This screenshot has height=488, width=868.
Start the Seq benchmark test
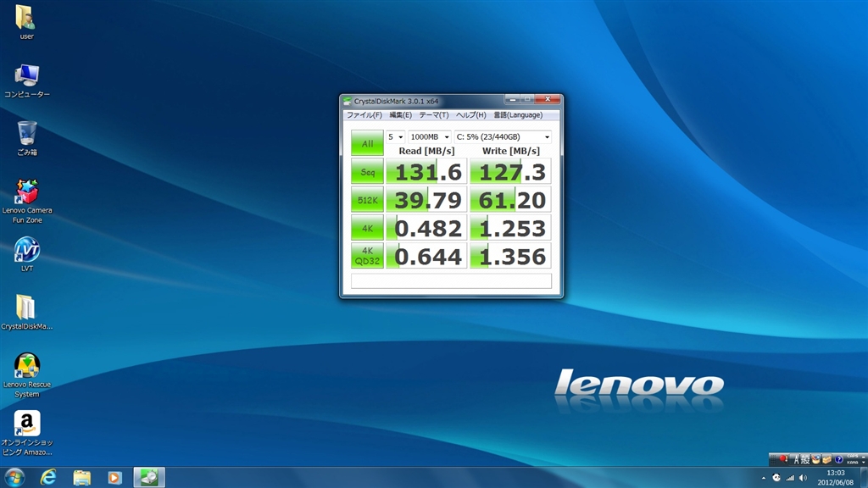point(367,171)
